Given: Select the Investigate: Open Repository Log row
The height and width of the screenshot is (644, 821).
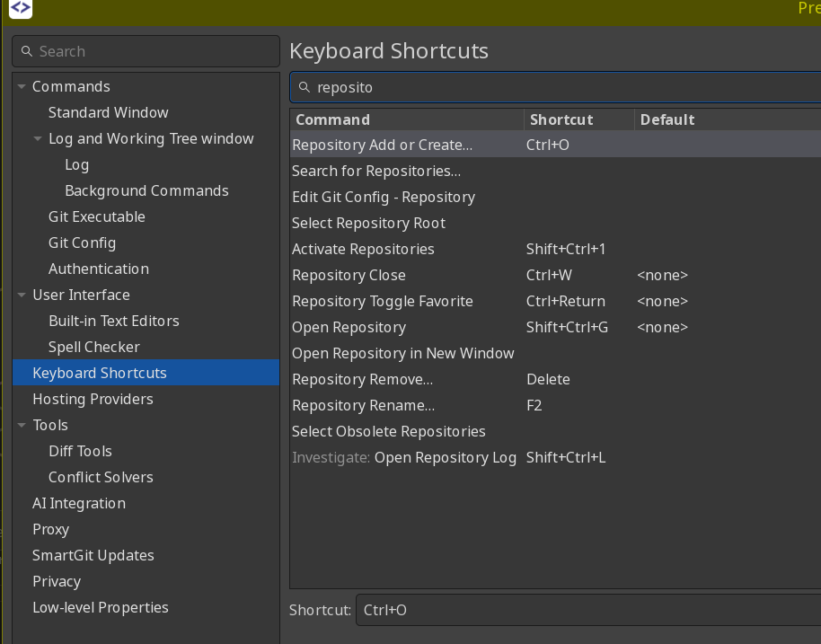Looking at the screenshot, I should pos(404,457).
